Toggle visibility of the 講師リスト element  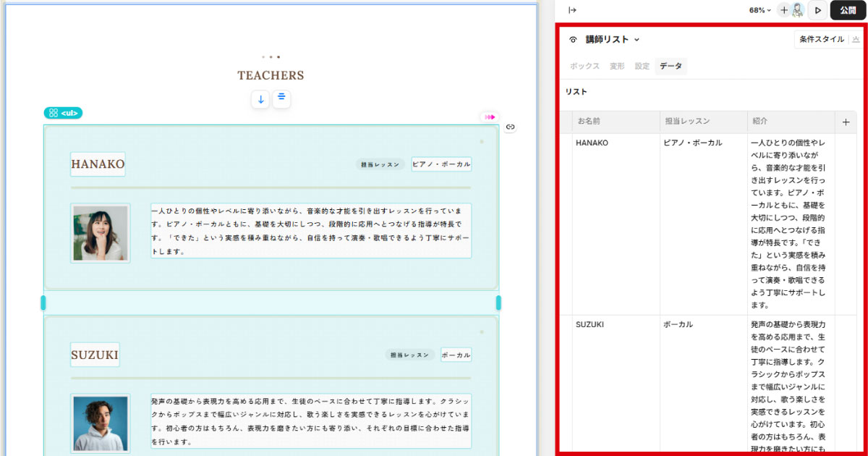click(571, 40)
